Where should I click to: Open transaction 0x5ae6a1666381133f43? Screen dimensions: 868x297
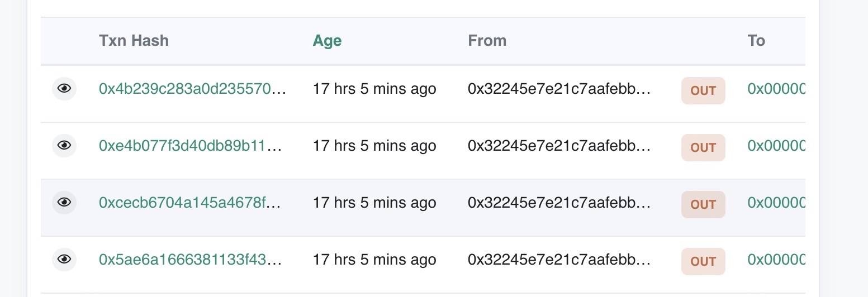(190, 260)
